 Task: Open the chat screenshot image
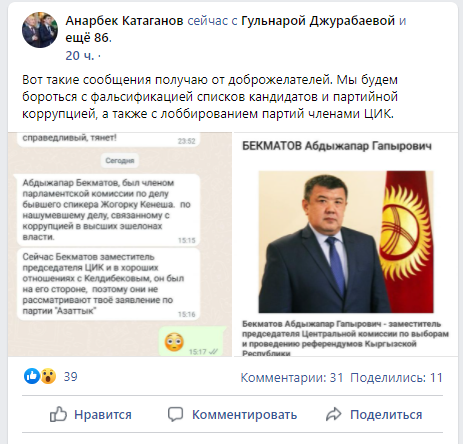pyautogui.click(x=120, y=244)
